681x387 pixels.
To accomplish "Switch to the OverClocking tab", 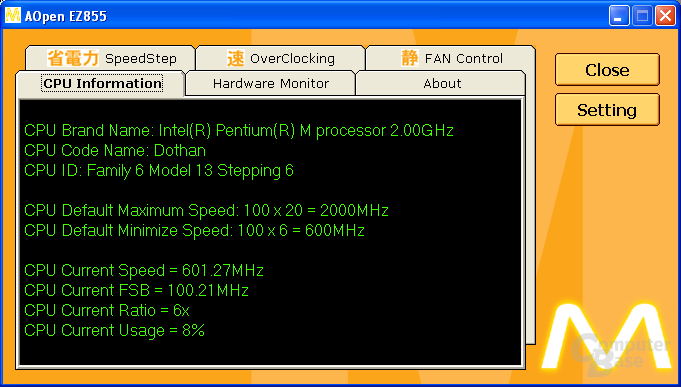I will 281,58.
